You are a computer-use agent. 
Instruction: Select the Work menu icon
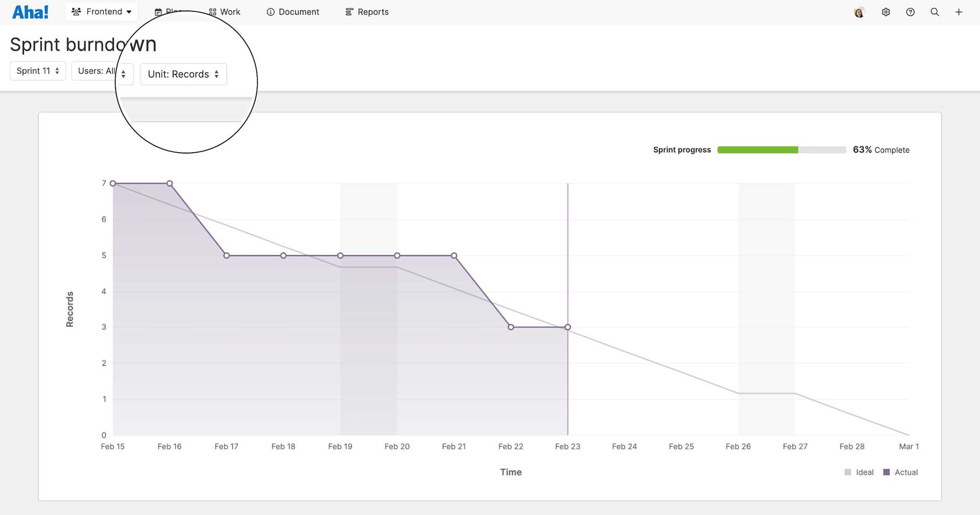point(212,12)
